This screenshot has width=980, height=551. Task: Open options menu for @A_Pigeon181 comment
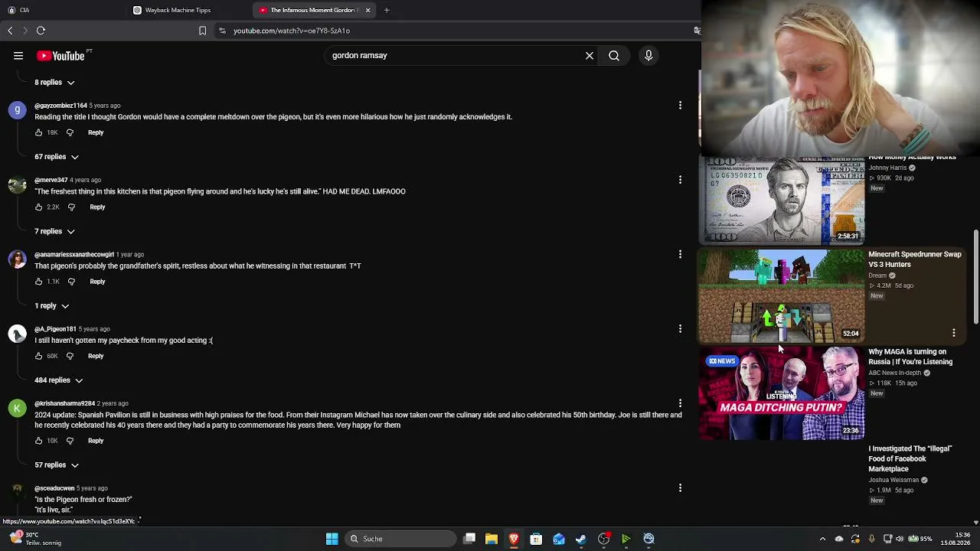click(680, 329)
